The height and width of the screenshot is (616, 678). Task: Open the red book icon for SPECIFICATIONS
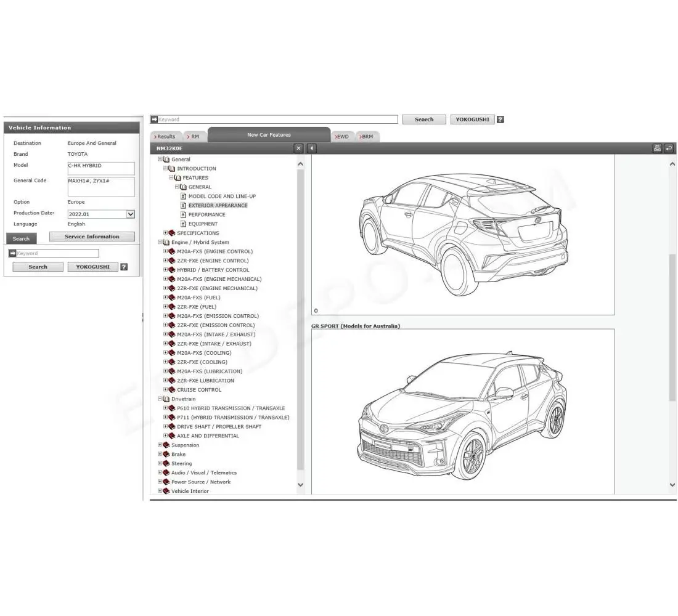point(173,233)
